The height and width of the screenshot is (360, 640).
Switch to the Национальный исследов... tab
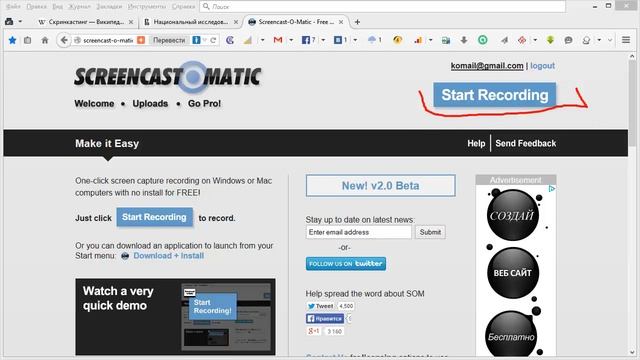(190, 22)
